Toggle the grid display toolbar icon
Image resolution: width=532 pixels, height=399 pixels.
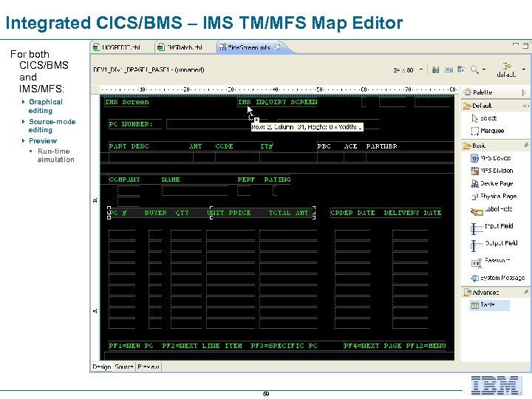point(435,70)
